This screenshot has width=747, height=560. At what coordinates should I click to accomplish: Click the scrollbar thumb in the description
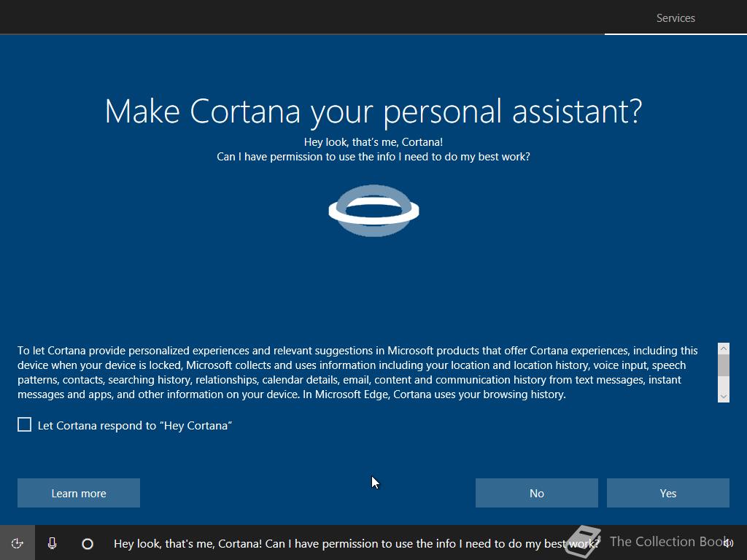(723, 365)
